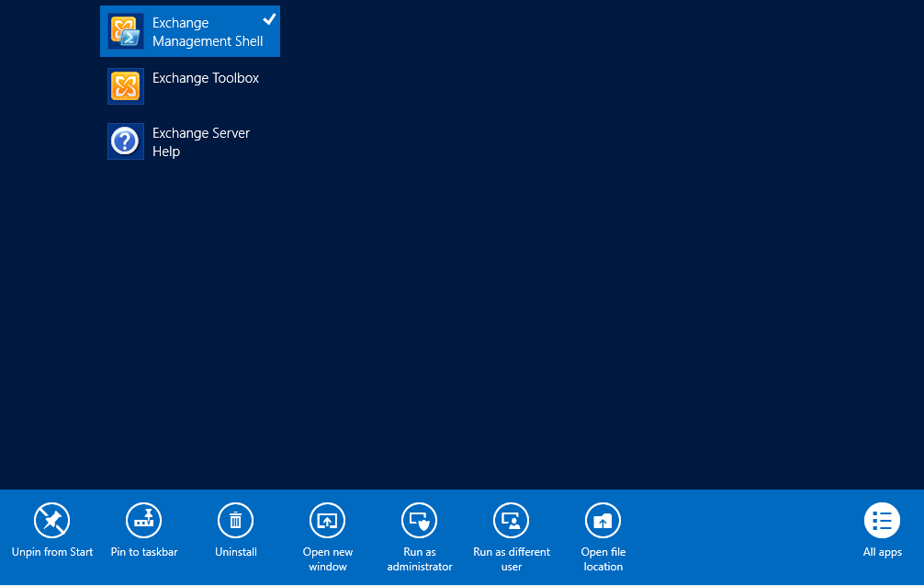The image size is (924, 586).
Task: Select the Exchange Management Shell label text
Action: pos(208,32)
